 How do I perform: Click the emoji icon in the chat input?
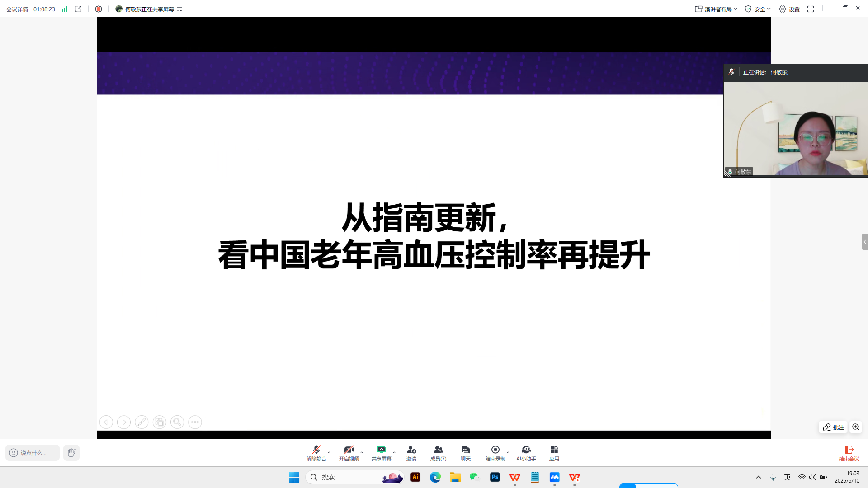click(13, 452)
